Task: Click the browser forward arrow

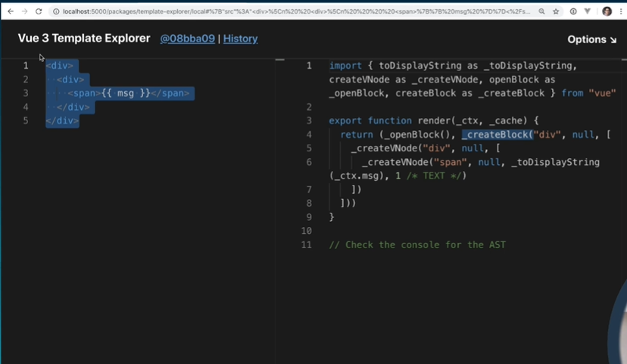Action: (25, 11)
